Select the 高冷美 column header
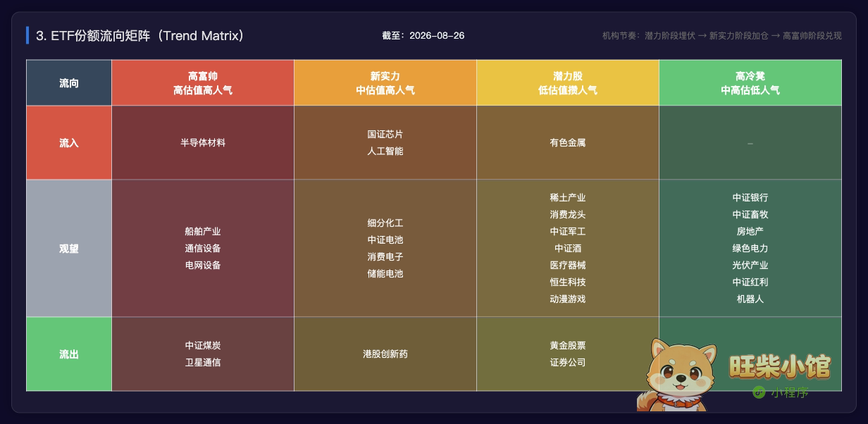 (750, 83)
